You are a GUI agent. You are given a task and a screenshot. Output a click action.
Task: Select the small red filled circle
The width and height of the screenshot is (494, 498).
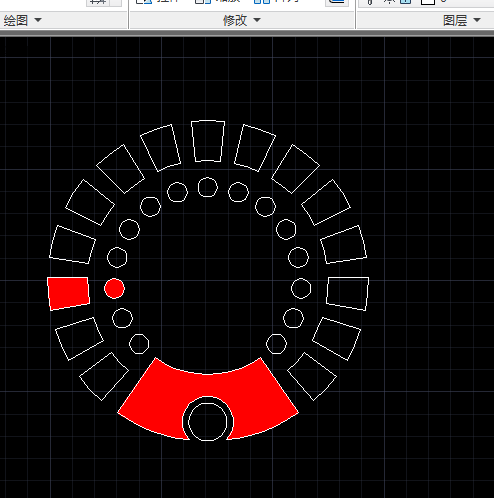point(114,288)
